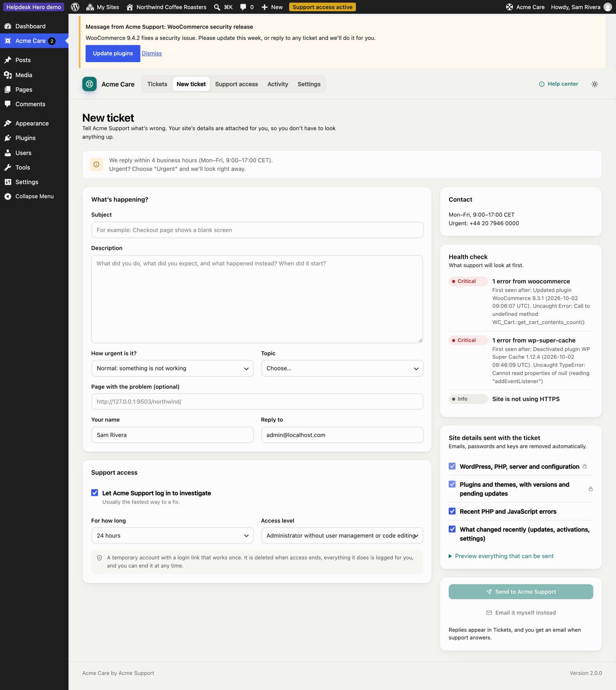This screenshot has height=690, width=616.
Task: Uncheck Let Acme Support log in to investigate
Action: pos(95,493)
